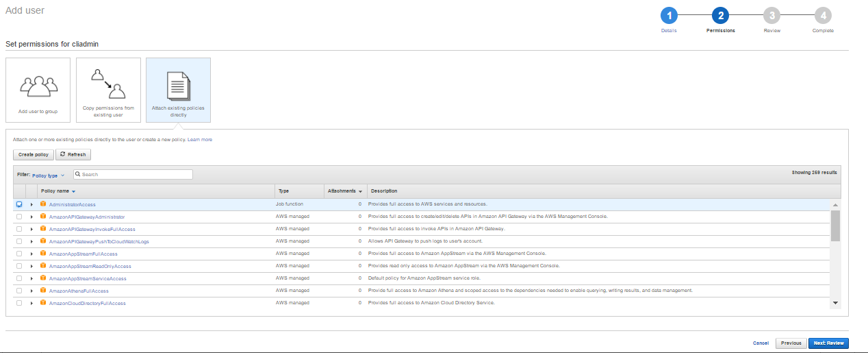This screenshot has width=868, height=353.
Task: Check the AmazonAPIGatewayPushToCloudWatchLogs checkbox
Action: [x=19, y=241]
